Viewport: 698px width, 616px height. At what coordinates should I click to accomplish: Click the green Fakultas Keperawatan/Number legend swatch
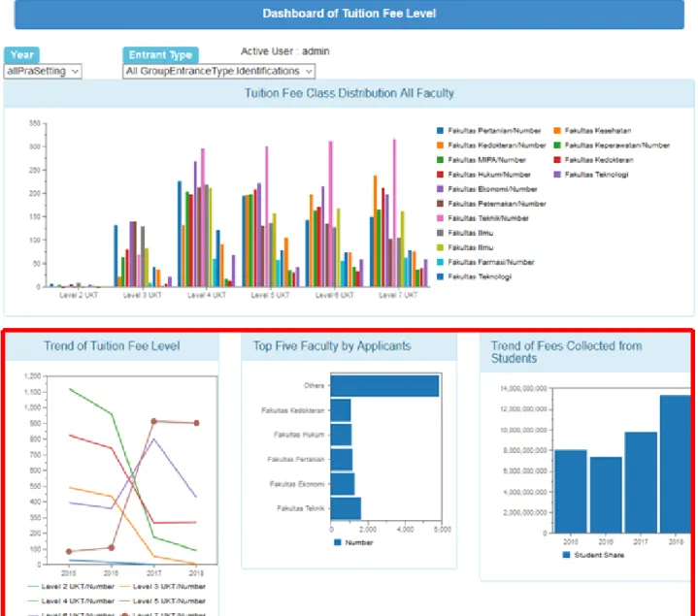557,146
